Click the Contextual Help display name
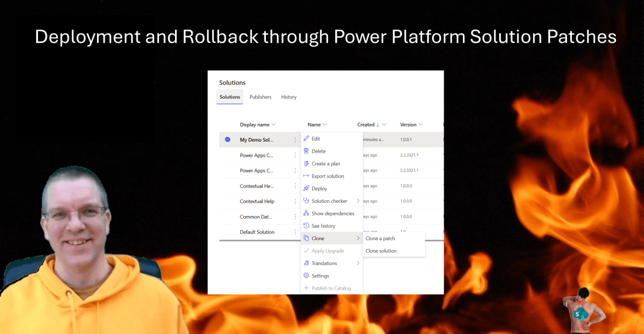 pos(257,201)
